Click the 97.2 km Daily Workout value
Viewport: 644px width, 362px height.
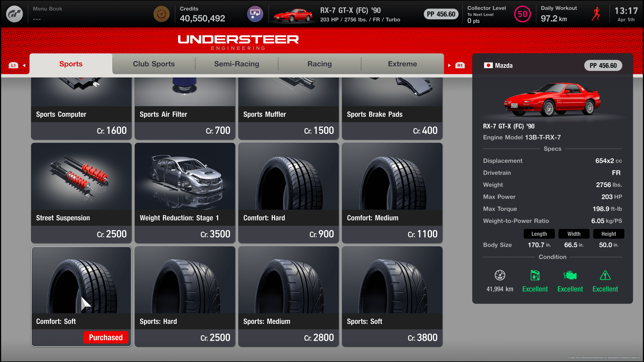click(x=554, y=18)
